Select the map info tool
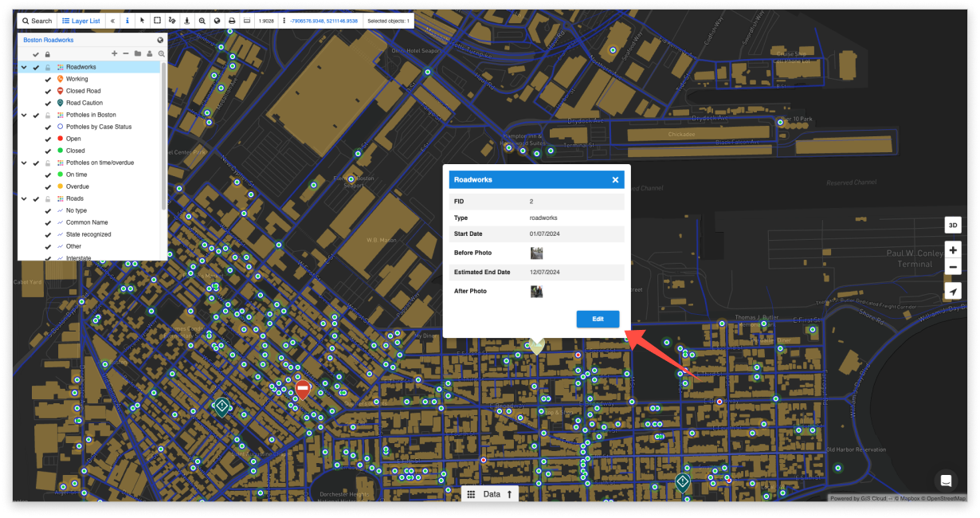 (127, 21)
